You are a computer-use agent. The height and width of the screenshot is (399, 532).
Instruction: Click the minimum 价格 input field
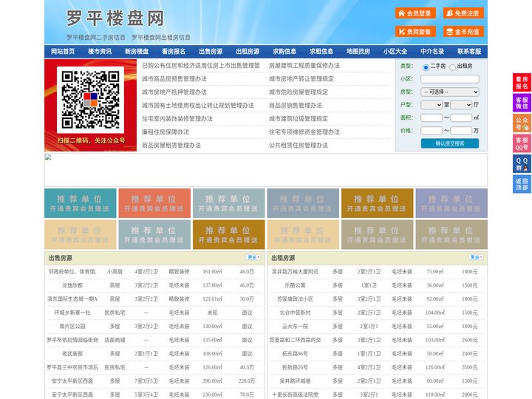pos(432,131)
